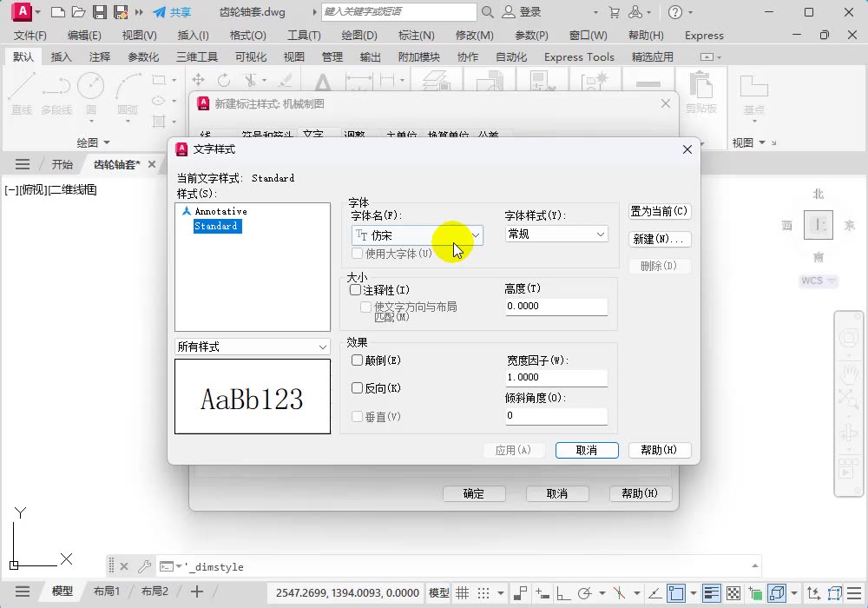The image size is (868, 608).
Task: Click 取消 in the 文字样式 dialog
Action: tap(587, 450)
